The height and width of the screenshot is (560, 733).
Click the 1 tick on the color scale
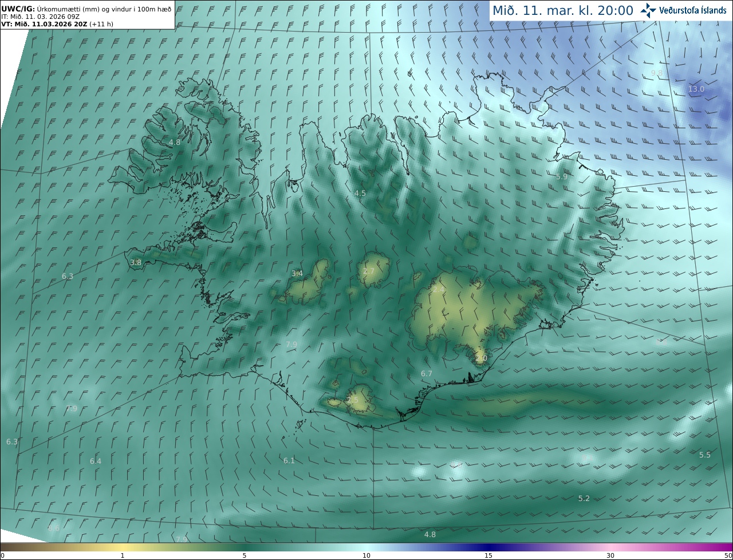[123, 555]
